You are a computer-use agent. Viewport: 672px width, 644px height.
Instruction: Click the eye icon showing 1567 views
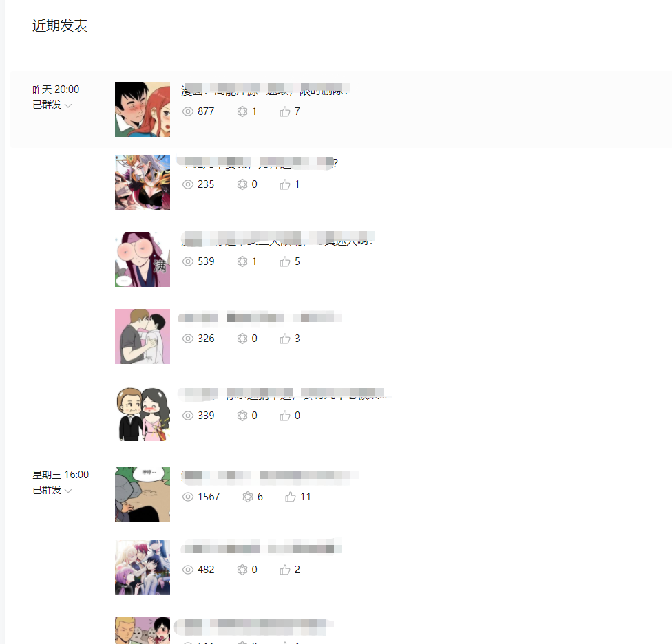188,497
